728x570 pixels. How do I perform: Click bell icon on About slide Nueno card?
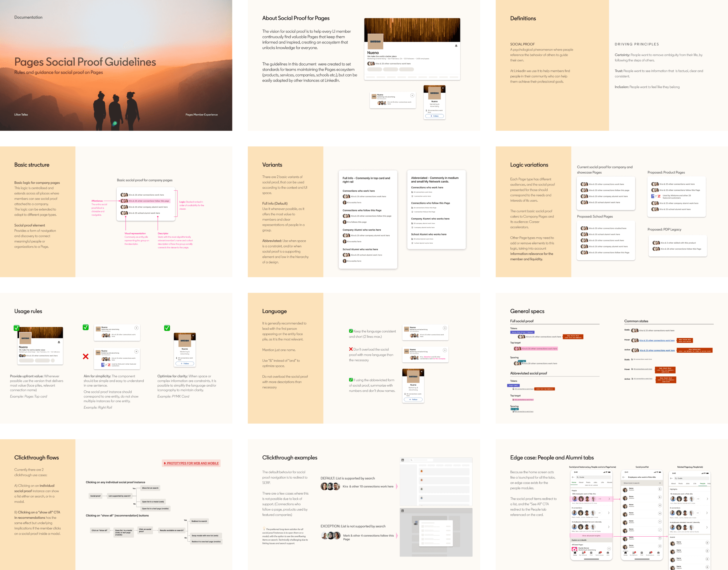tap(456, 46)
